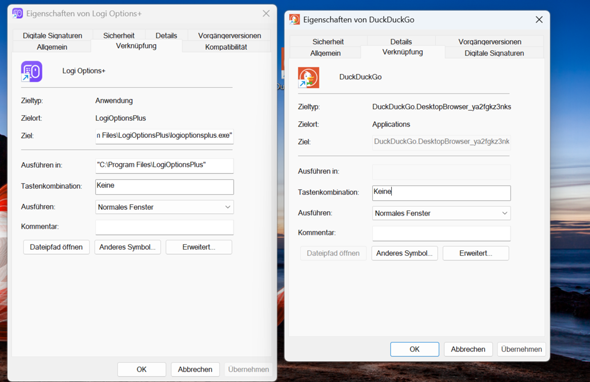Open Kompatibilität tab in Logi Options+ window
This screenshot has width=590, height=382.
[226, 47]
